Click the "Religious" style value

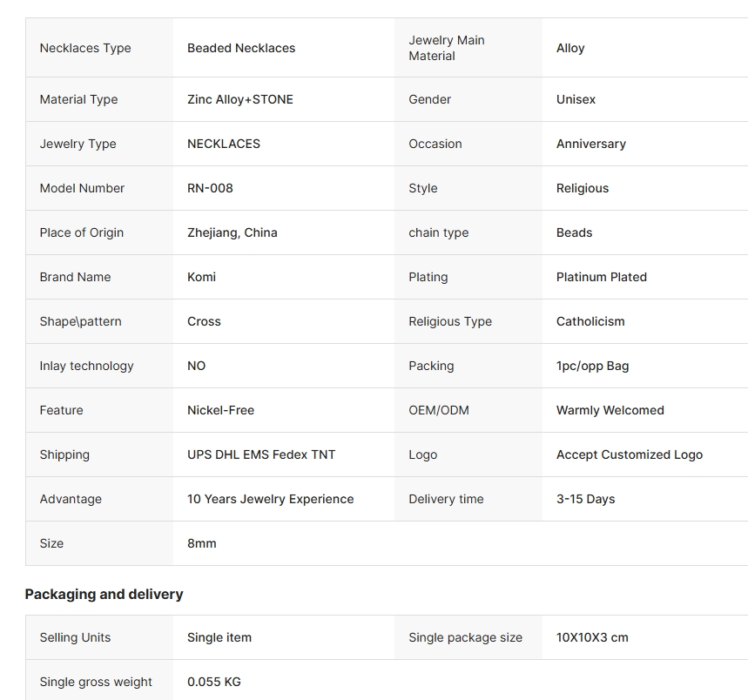[x=583, y=188]
